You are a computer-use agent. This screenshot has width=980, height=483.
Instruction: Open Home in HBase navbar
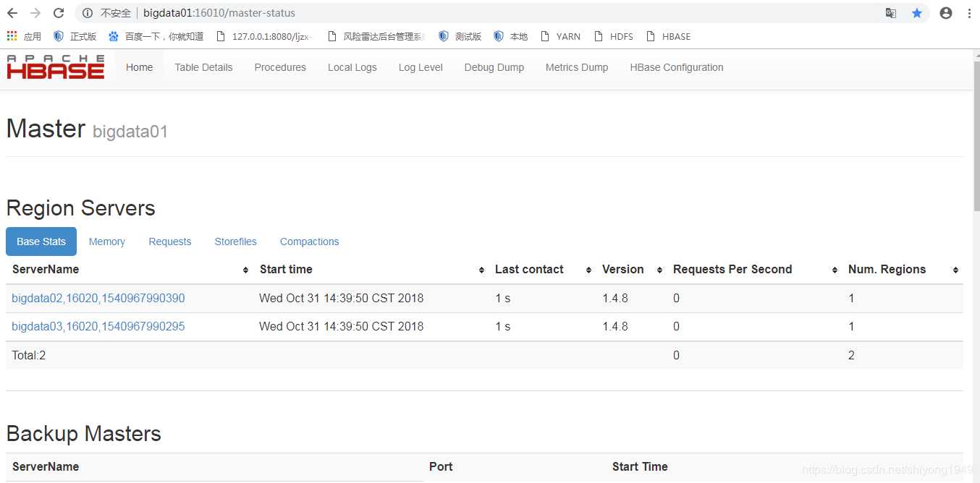pos(140,67)
